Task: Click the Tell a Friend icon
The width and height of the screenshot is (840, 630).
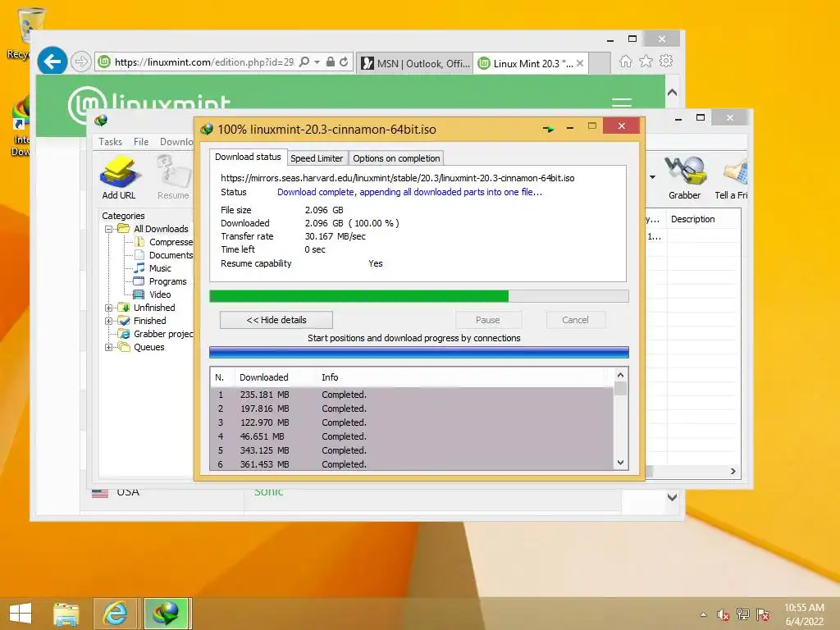Action: point(732,178)
